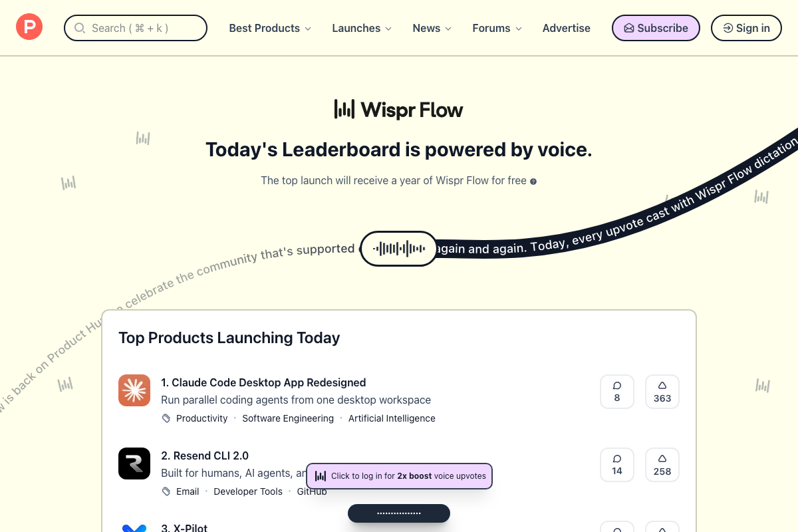Viewport: 798px width, 532px height.
Task: Upvote Claude Code Desktop App Redesigned
Action: point(662,391)
